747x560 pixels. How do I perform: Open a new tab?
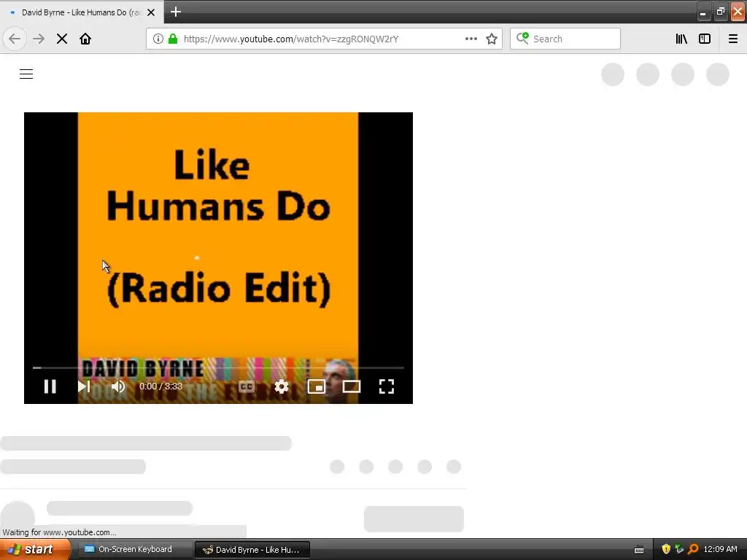(176, 12)
